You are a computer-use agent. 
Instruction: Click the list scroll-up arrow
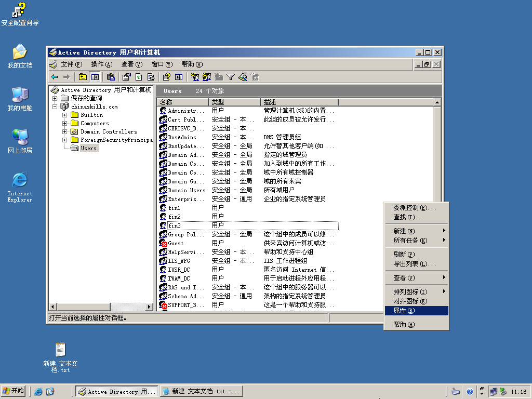[437, 102]
